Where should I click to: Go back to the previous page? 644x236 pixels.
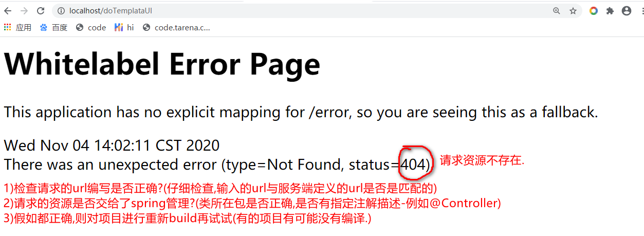(x=8, y=11)
